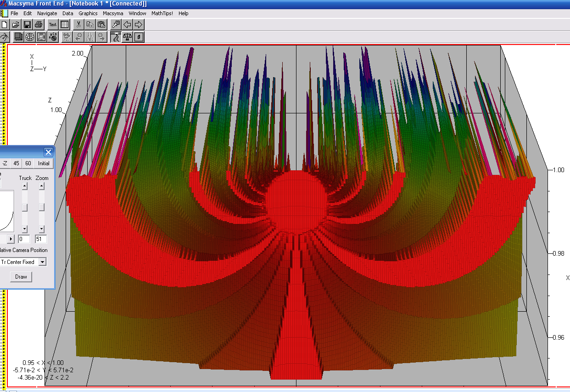Click the Paste clipboard icon
This screenshot has width=570, height=392.
[x=101, y=25]
